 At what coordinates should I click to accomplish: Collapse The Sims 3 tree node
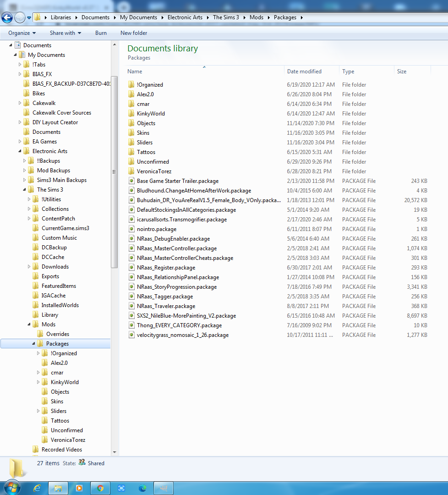pos(24,190)
